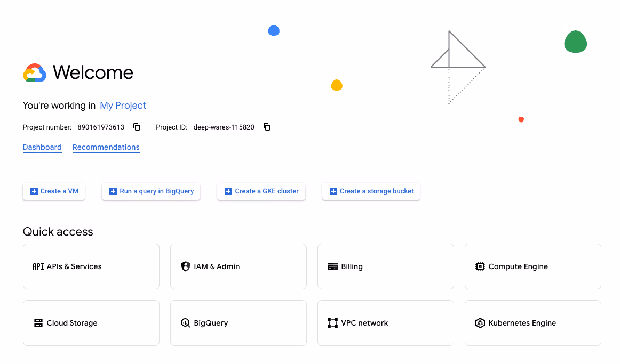Open the My Project link
620x364 pixels.
[x=123, y=106]
